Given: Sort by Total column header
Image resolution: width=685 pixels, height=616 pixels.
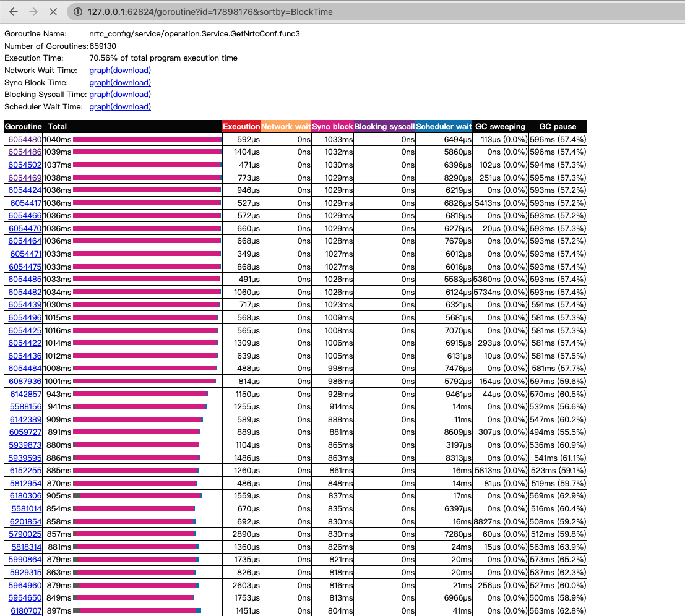Looking at the screenshot, I should [x=57, y=127].
